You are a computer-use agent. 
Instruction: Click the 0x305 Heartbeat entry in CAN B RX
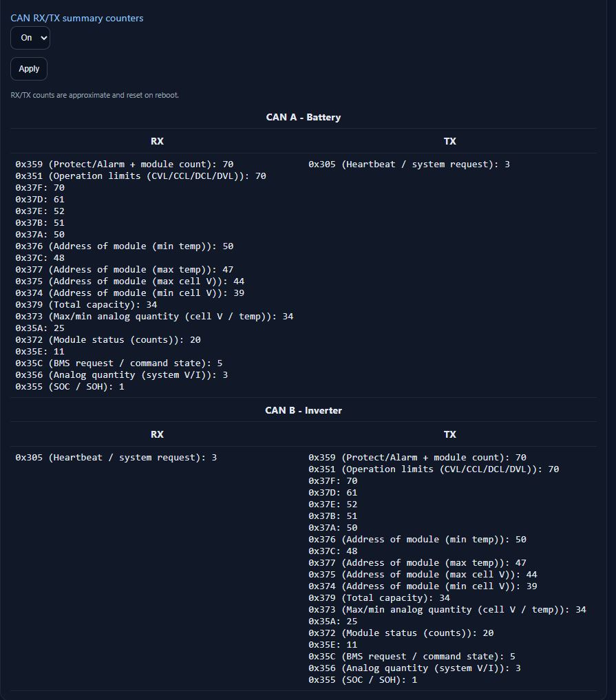click(116, 457)
